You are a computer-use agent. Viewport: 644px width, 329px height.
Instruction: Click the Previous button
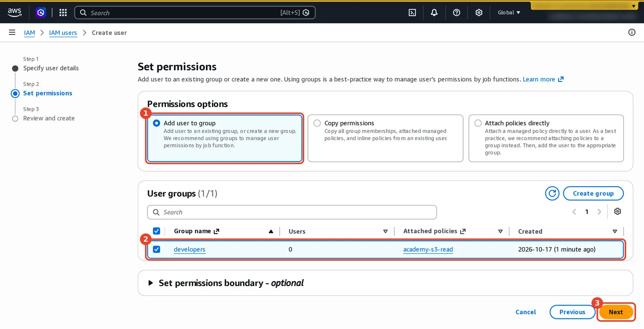(x=572, y=312)
